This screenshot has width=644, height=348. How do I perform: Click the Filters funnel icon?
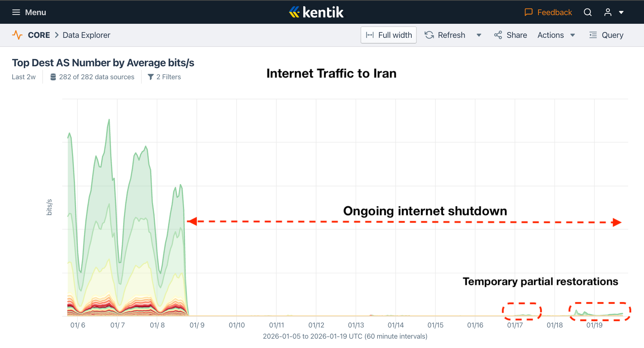(151, 77)
